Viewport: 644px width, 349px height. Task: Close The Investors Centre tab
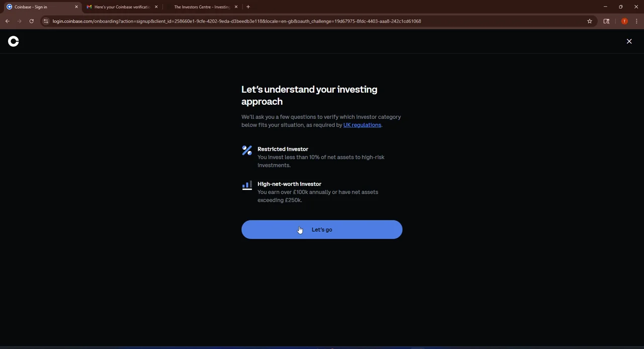pyautogui.click(x=236, y=7)
